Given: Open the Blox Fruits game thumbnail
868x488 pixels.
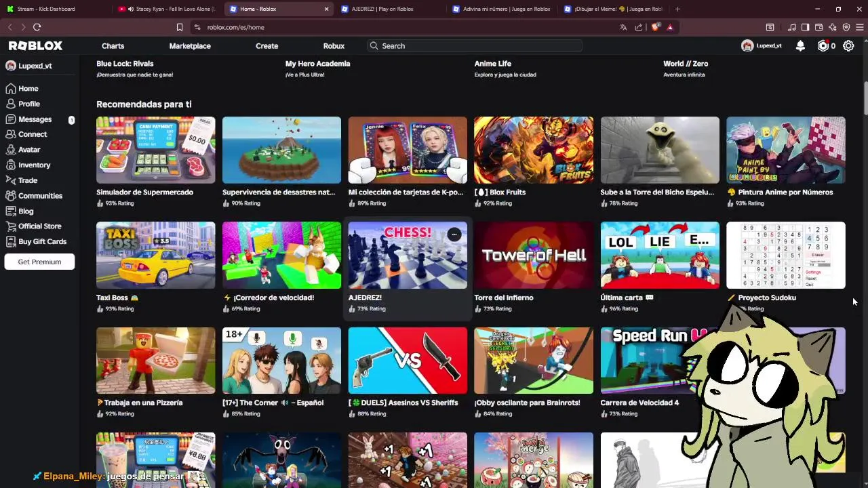Looking at the screenshot, I should (534, 150).
